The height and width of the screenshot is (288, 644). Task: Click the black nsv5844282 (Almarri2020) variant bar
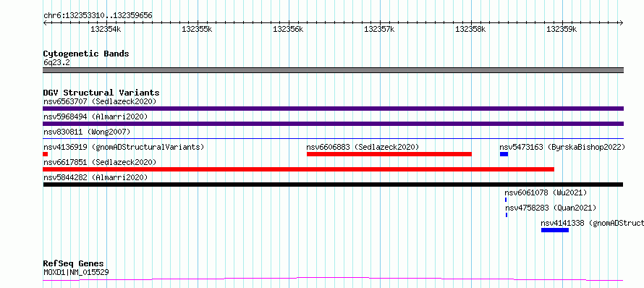[333, 185]
